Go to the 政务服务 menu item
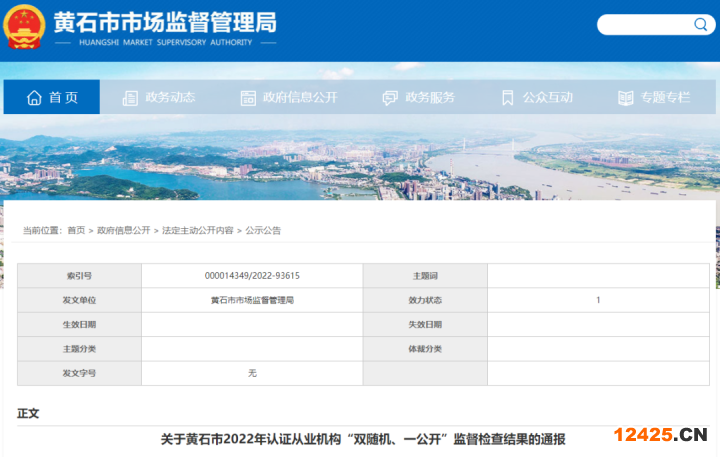 click(430, 98)
